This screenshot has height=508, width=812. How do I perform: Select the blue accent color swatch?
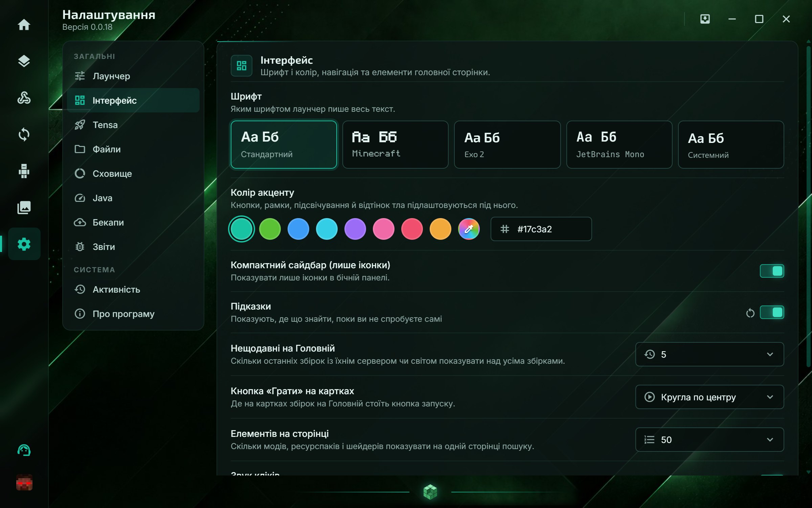point(298,229)
